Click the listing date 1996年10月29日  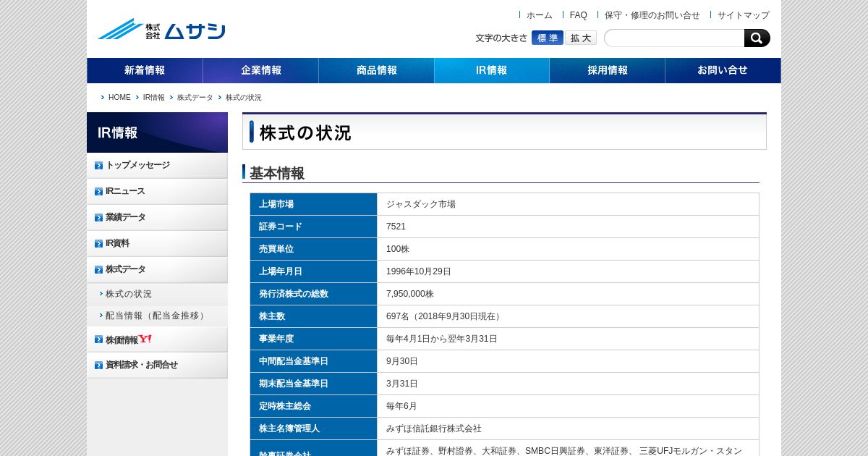pyautogui.click(x=419, y=271)
